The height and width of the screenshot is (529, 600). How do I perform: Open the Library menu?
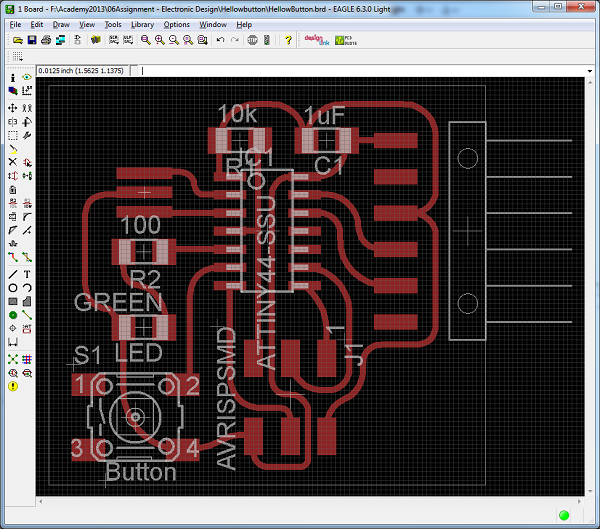pos(142,24)
